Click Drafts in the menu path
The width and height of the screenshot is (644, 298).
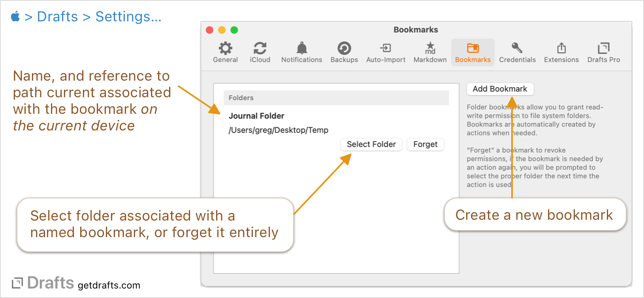coord(57,17)
